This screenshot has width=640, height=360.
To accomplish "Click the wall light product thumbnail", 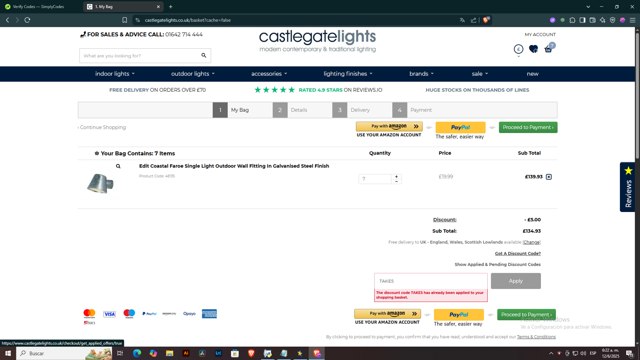I will click(x=100, y=183).
